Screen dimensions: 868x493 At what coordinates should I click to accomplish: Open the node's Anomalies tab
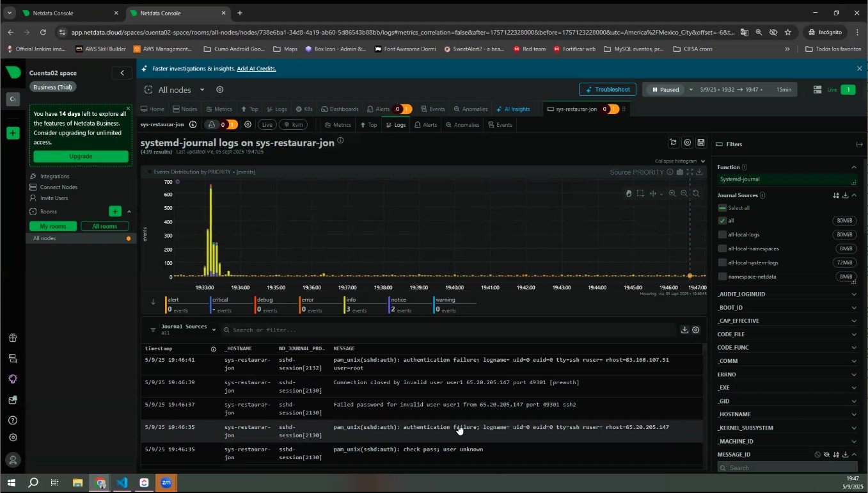tap(462, 125)
